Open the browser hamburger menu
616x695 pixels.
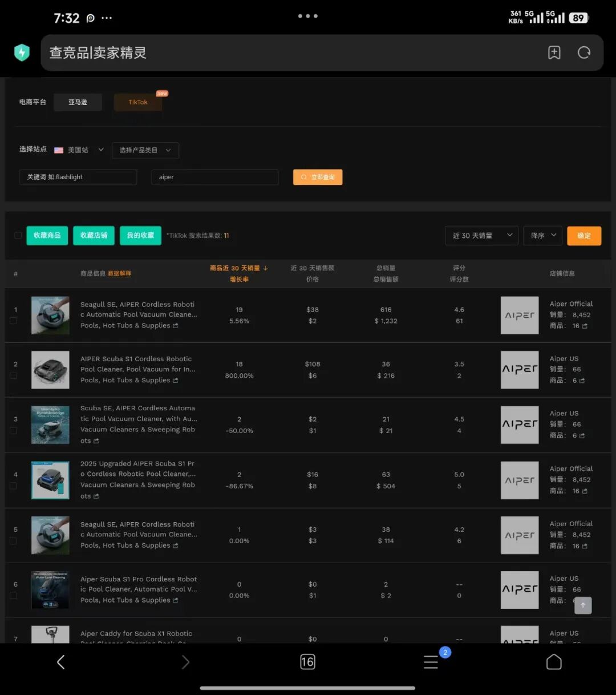(x=431, y=662)
